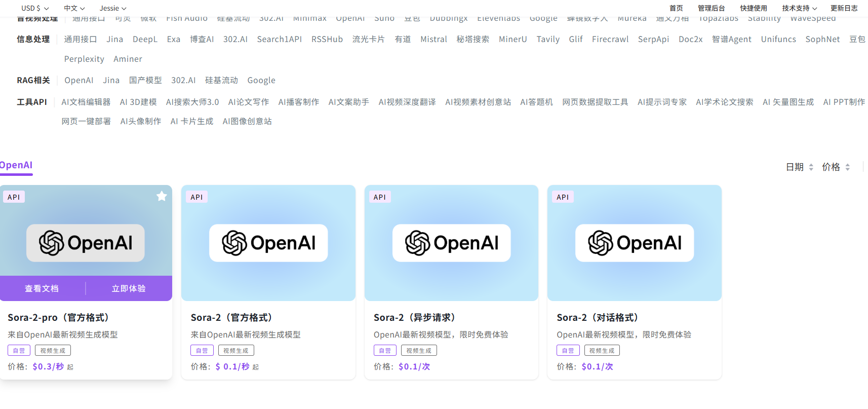Image resolution: width=868 pixels, height=409 pixels.
Task: Click the OpenAI logo on Sora-2 (官方格式) card
Action: [268, 243]
